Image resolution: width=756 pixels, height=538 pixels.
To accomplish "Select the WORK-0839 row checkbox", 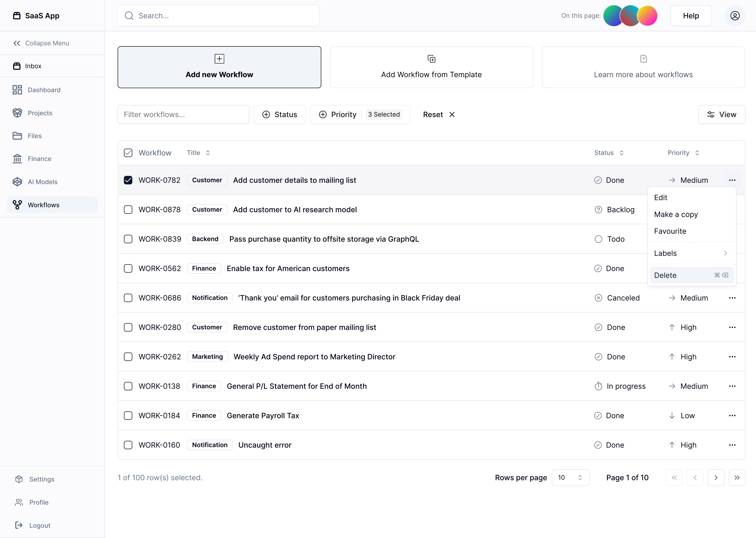I will pos(128,239).
